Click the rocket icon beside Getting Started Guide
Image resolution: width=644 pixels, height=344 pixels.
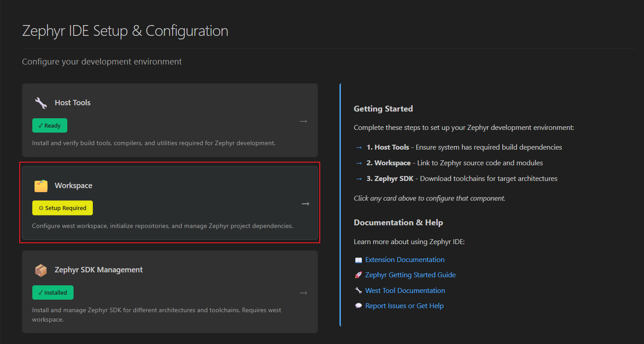358,275
